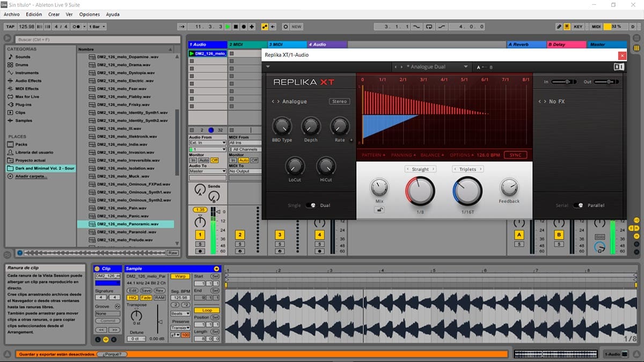Viewport: 644px width, 362px height.
Task: Open the Ver menu
Action: [x=69, y=14]
